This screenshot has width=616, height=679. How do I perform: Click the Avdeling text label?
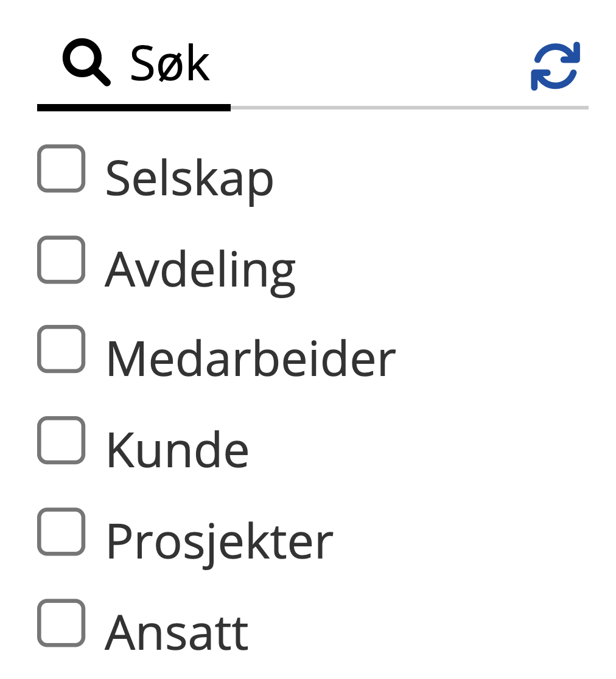(x=200, y=270)
